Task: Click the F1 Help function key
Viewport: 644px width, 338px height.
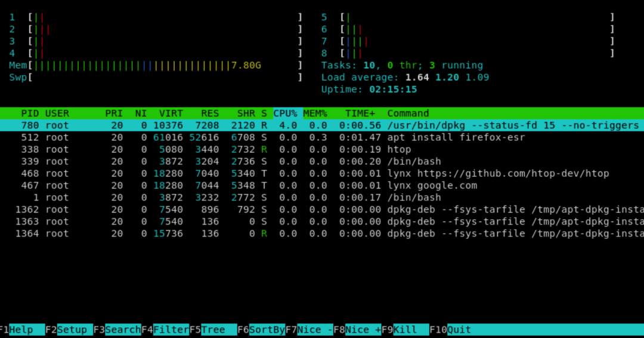Action: (23, 330)
